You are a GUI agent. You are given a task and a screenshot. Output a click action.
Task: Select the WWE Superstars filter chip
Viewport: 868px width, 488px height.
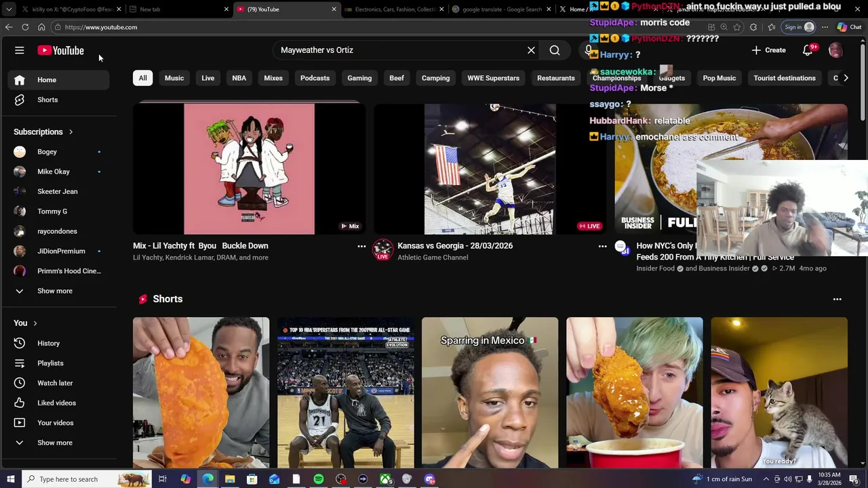click(x=493, y=78)
